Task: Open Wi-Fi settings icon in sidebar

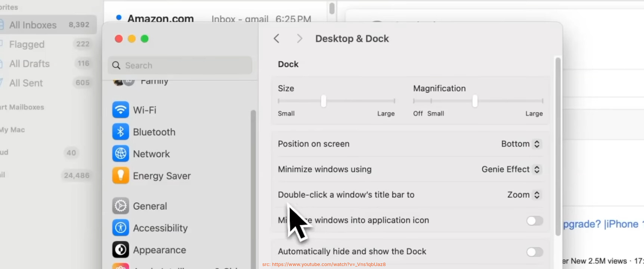Action: pos(121,110)
